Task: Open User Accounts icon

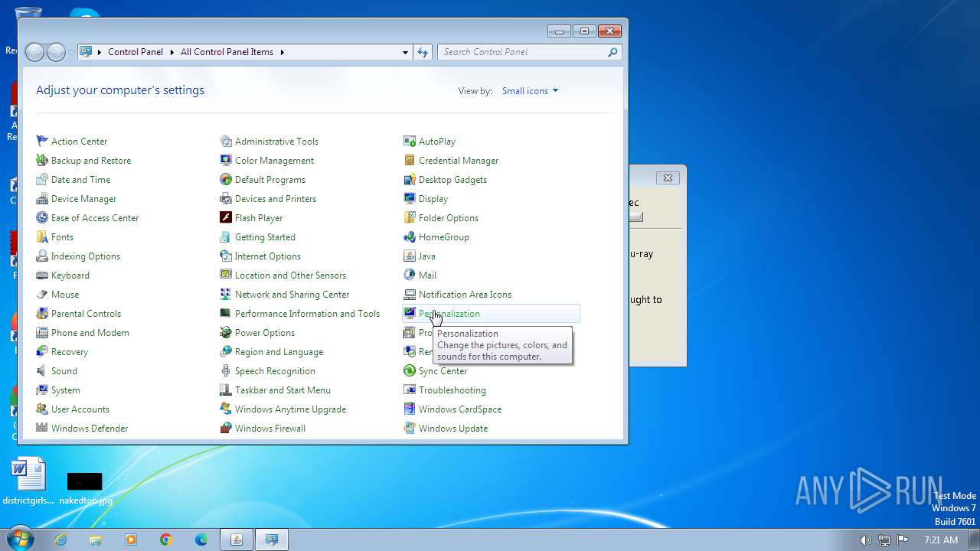Action: pos(42,409)
